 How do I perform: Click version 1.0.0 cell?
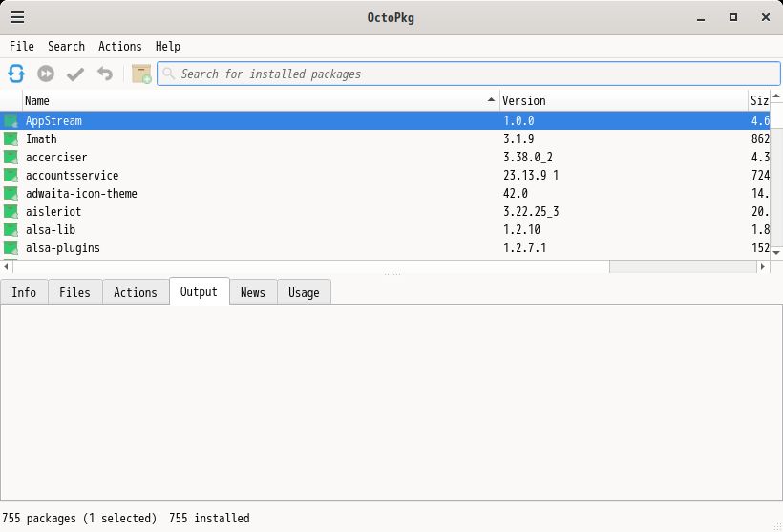(518, 121)
